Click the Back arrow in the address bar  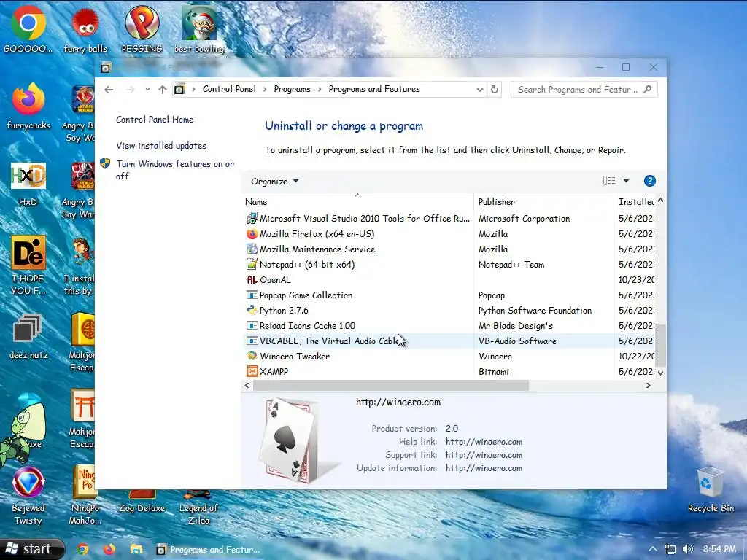point(109,90)
